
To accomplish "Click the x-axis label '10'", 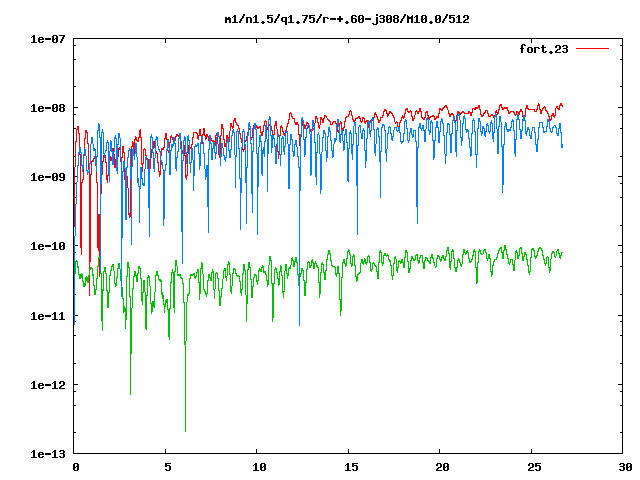I will pos(260,467).
